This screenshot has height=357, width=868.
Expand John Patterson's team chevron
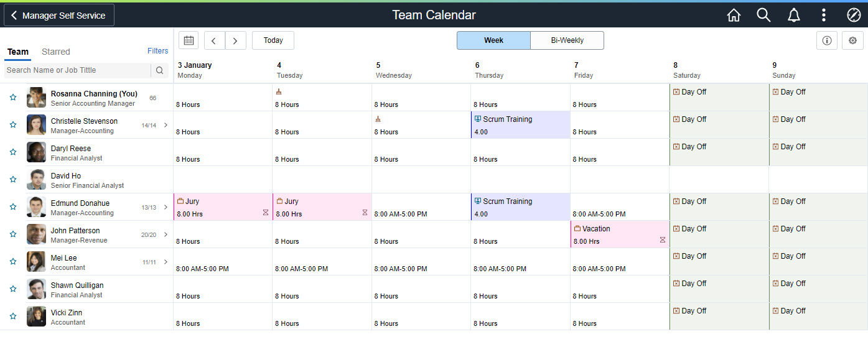[x=166, y=234]
